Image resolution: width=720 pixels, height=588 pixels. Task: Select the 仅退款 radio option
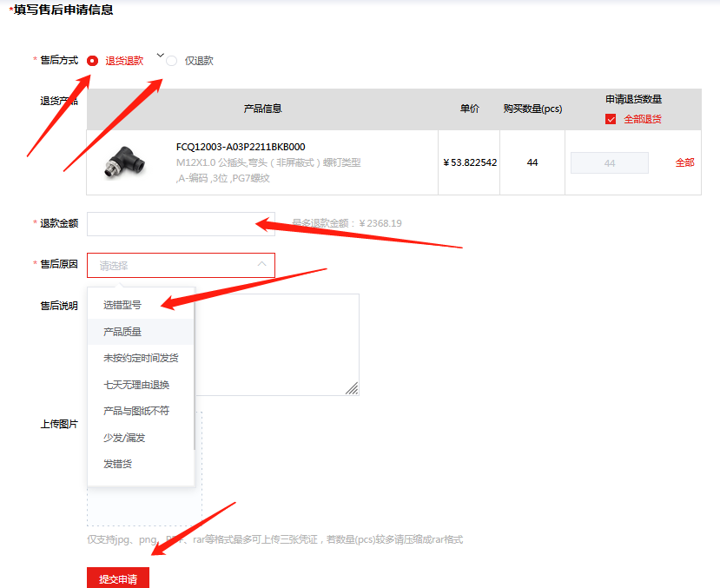pos(171,61)
